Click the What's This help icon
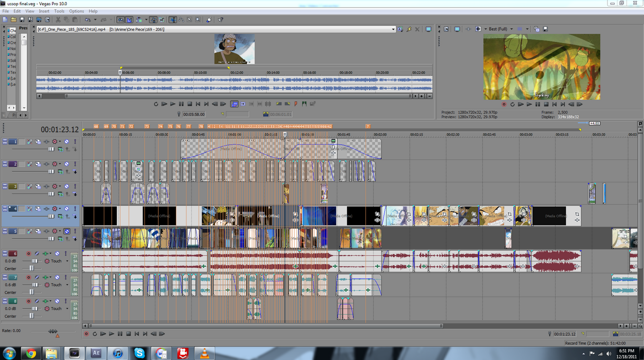 pyautogui.click(x=221, y=19)
